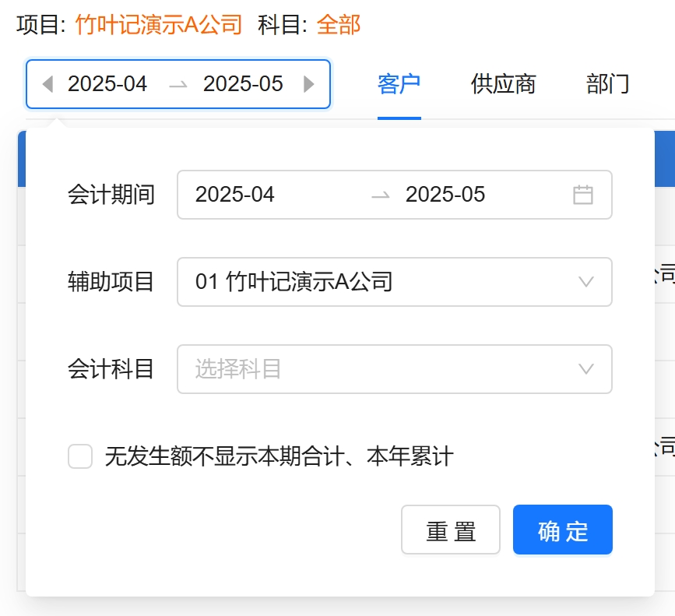Screen dimensions: 675x616
Task: Click the previous period left arrow
Action: pos(47,84)
